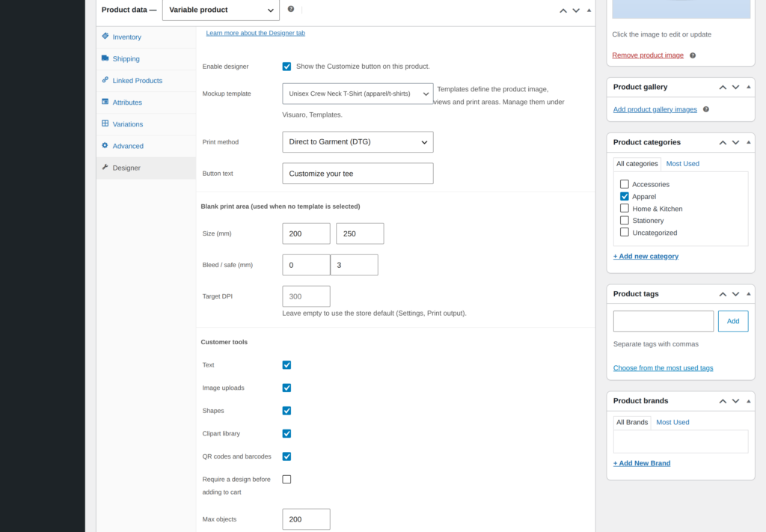Uncheck the Apparel category

625,196
